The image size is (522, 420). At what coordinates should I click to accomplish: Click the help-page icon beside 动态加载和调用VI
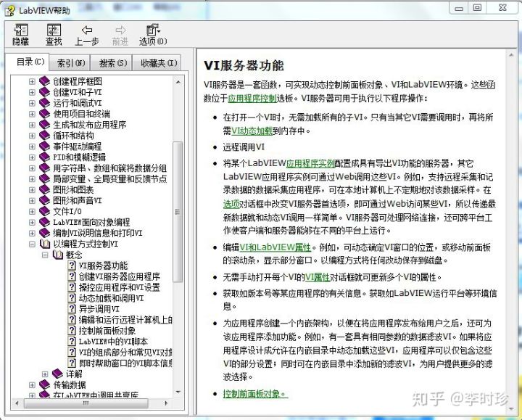tap(72, 298)
